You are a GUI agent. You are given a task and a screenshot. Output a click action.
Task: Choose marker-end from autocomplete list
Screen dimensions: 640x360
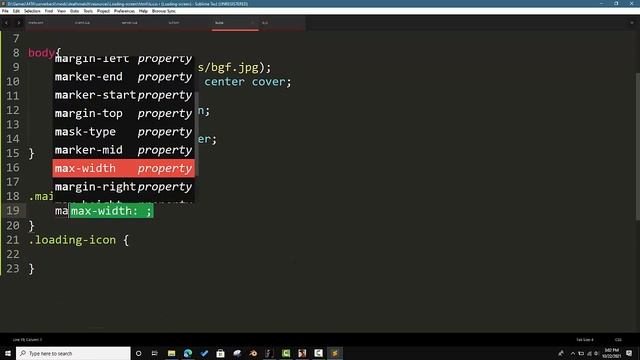tap(123, 77)
